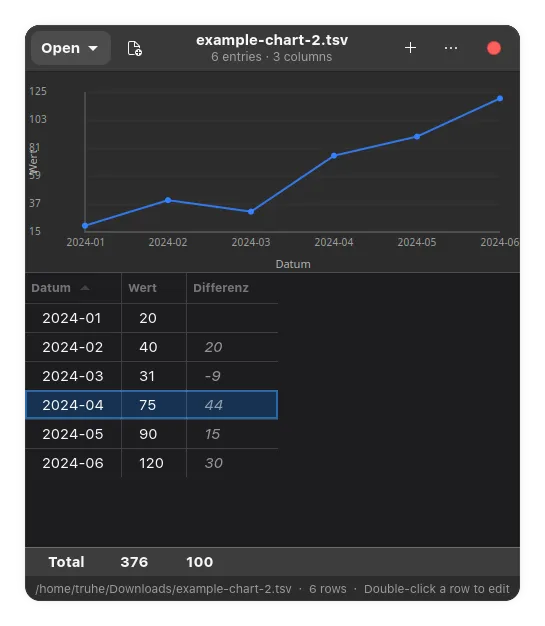545x626 pixels.
Task: Click the Total label in footer
Action: coord(66,562)
